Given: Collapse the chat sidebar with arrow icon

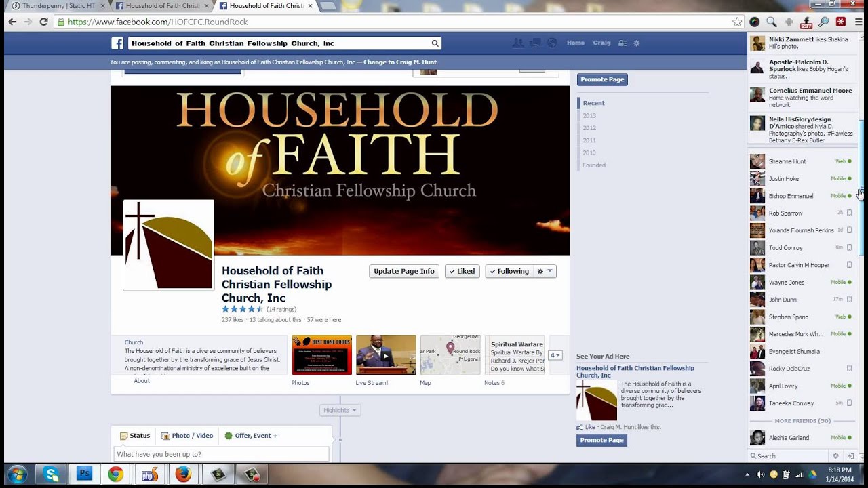Looking at the screenshot, I should [x=851, y=456].
